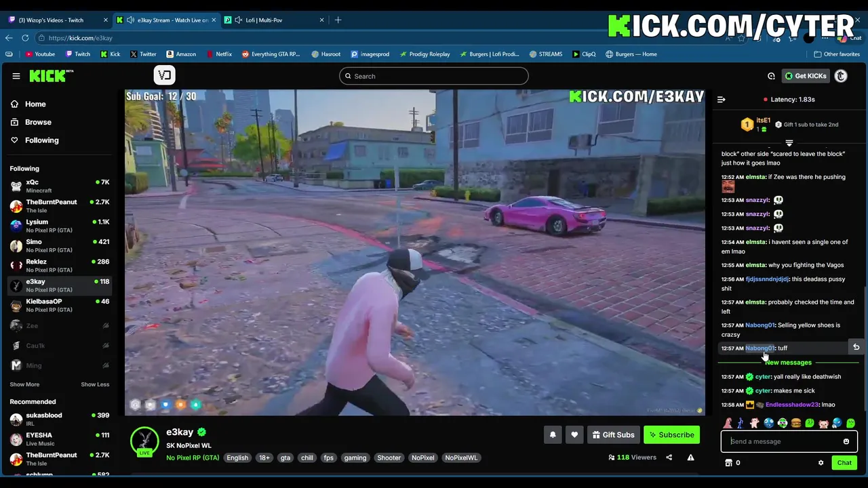868x488 pixels.
Task: Click the reply arrow on the tuff message
Action: 856,347
